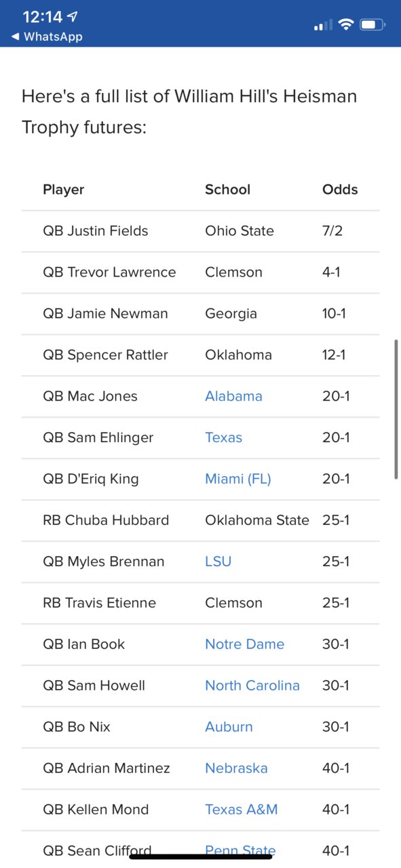Tap the home indicator bar
The width and height of the screenshot is (401, 868).
pyautogui.click(x=201, y=856)
